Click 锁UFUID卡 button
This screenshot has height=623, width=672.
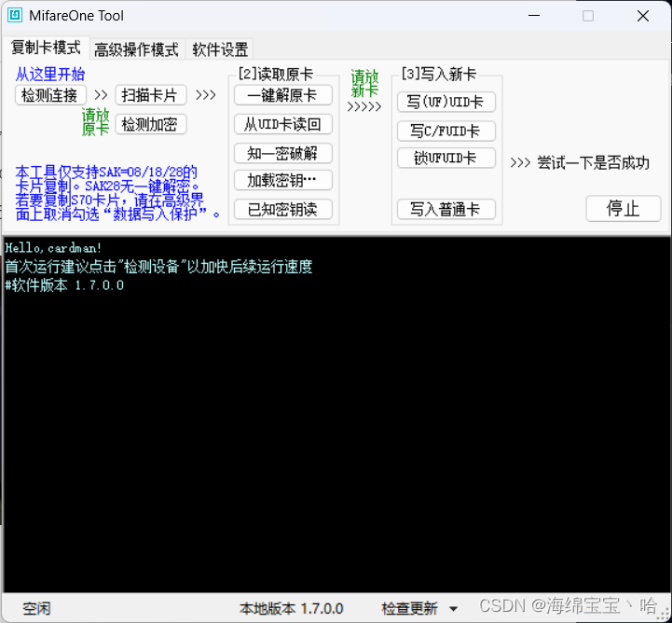(x=446, y=159)
